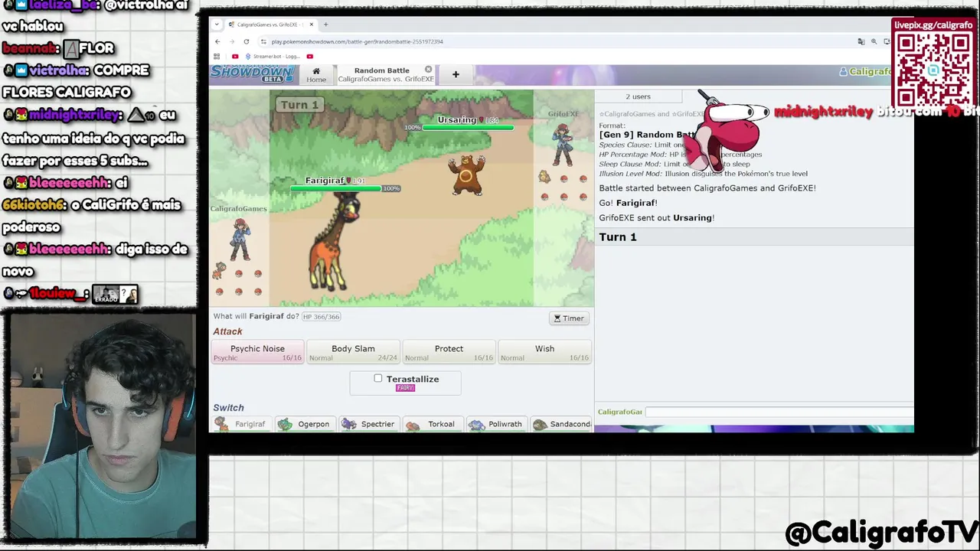Open the 2 users list

point(638,96)
